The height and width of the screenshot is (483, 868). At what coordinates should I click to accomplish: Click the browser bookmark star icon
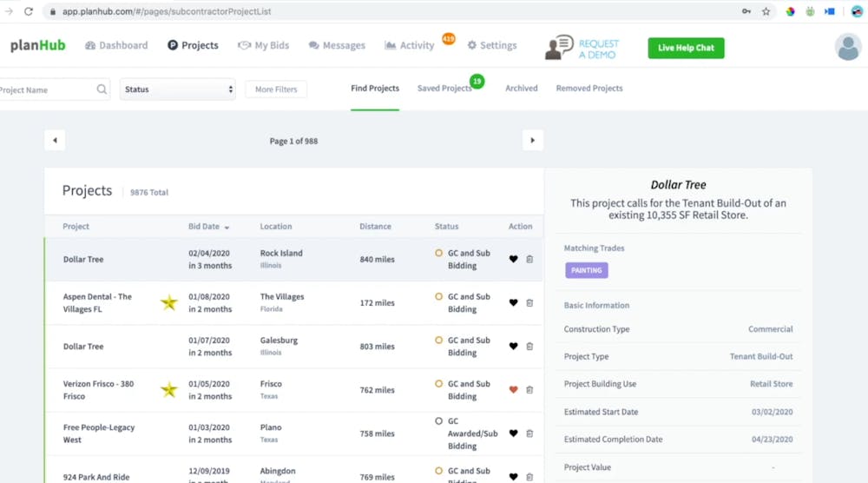click(x=766, y=12)
